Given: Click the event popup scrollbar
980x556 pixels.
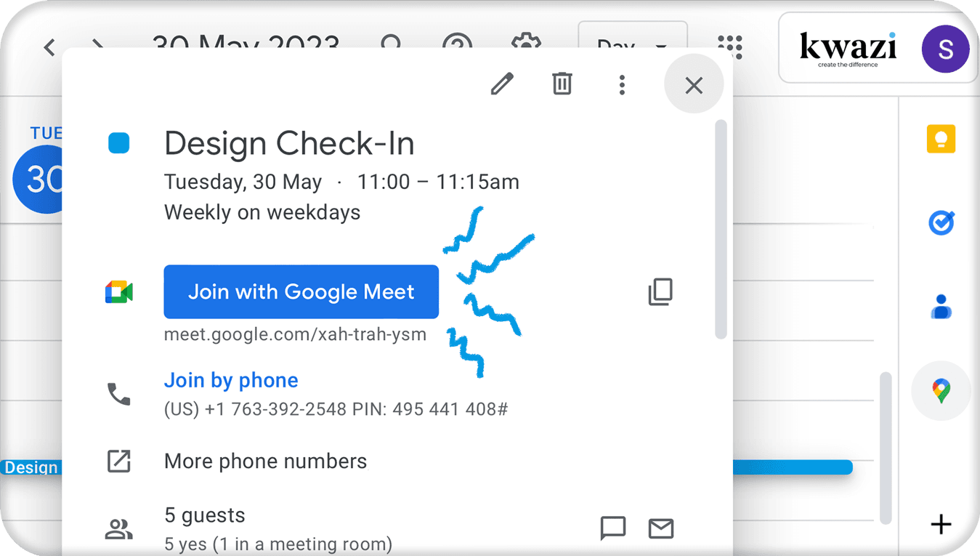Looking at the screenshot, I should [x=721, y=230].
